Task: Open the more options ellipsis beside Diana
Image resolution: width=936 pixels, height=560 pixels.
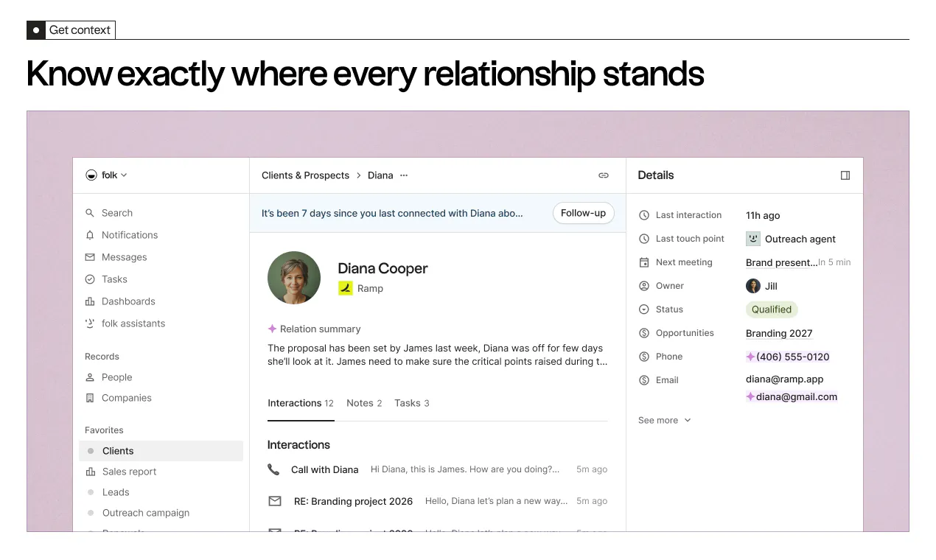Action: pos(404,175)
